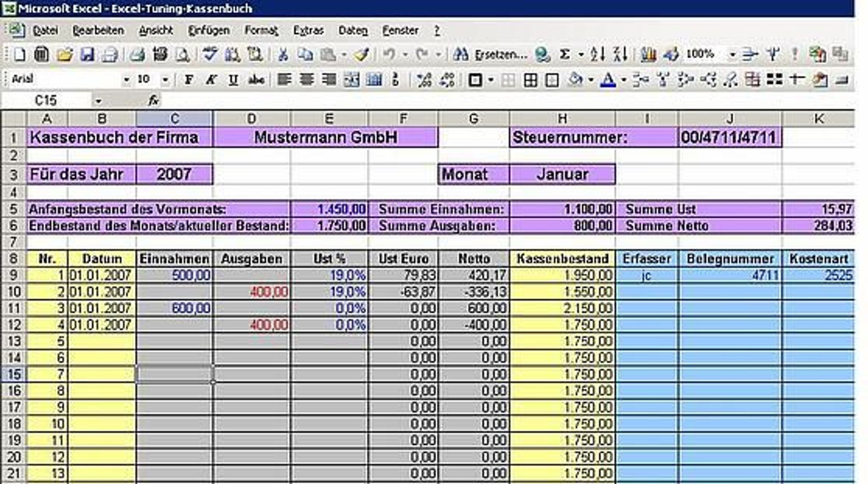Select the Belegnummer cell showing 4711
Screen dimensions: 868x484
coord(730,275)
